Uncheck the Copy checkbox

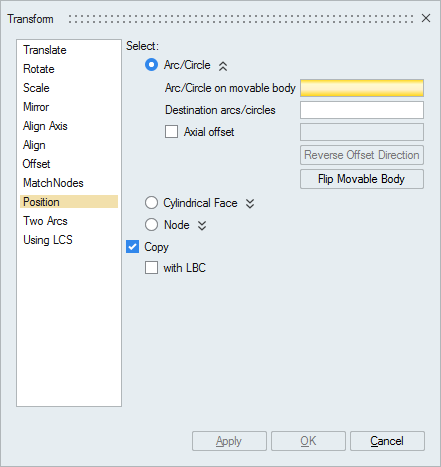coord(132,247)
